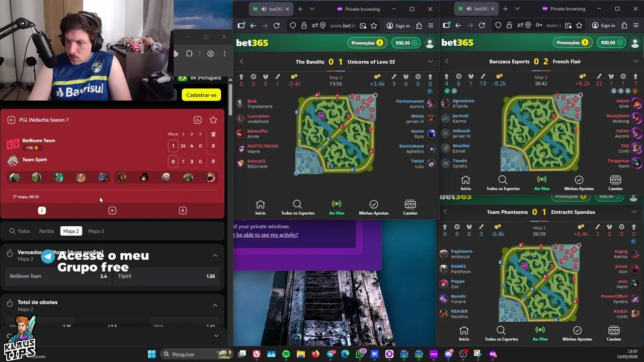Expand dropdown next to French Flair match
The width and height of the screenshot is (644, 362).
pos(635,61)
